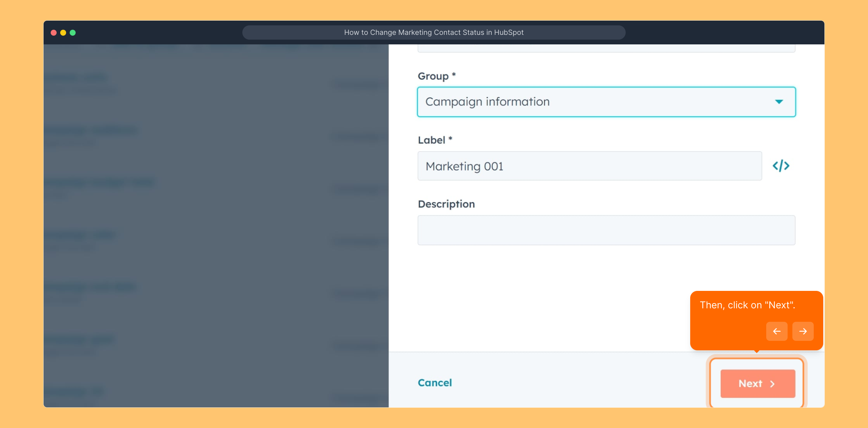
Task: Click the 'Label *' field label
Action: 435,140
